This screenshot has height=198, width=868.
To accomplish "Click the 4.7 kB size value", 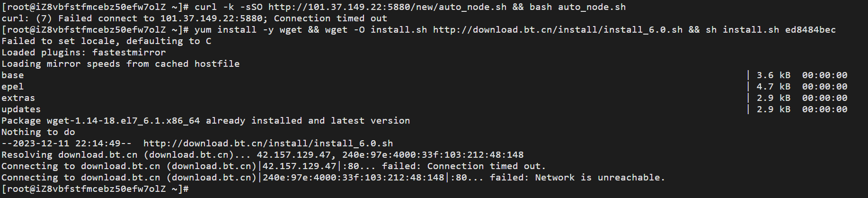I will click(x=773, y=87).
